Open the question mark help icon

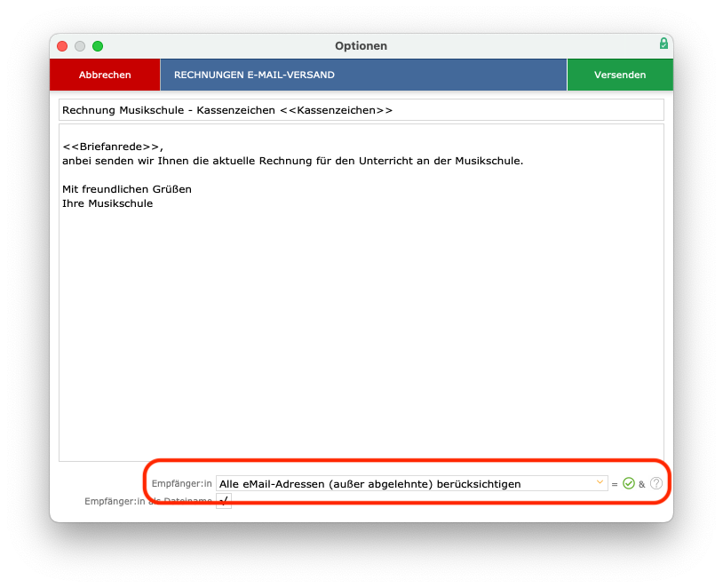(656, 483)
